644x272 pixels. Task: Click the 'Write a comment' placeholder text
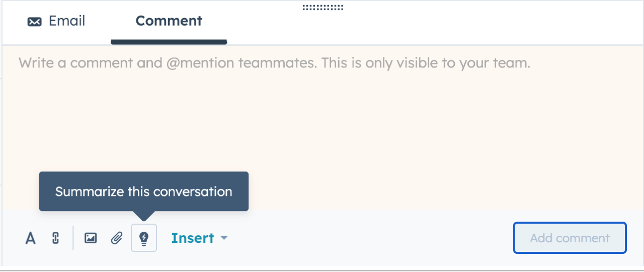[274, 63]
